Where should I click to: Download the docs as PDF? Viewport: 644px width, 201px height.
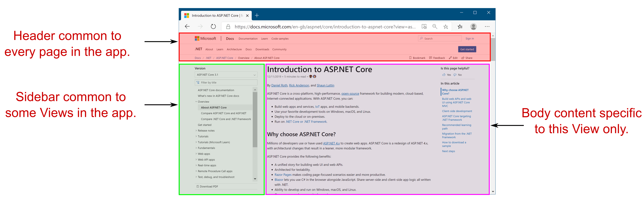click(207, 186)
